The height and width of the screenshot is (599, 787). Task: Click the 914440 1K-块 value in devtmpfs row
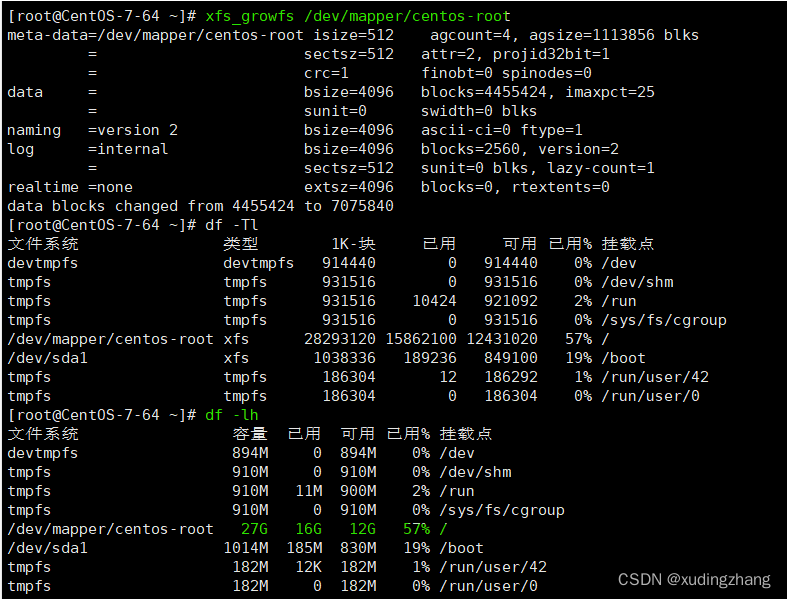349,263
